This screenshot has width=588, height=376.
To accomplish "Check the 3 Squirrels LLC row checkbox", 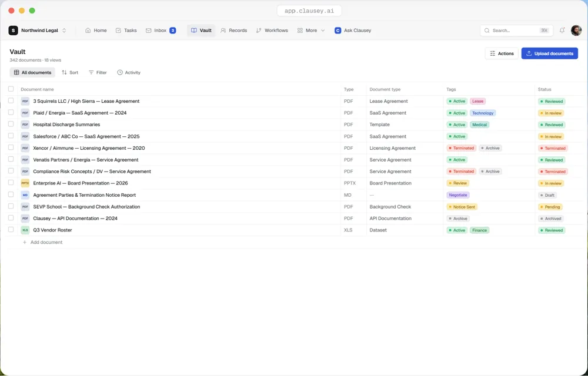I will [x=11, y=100].
